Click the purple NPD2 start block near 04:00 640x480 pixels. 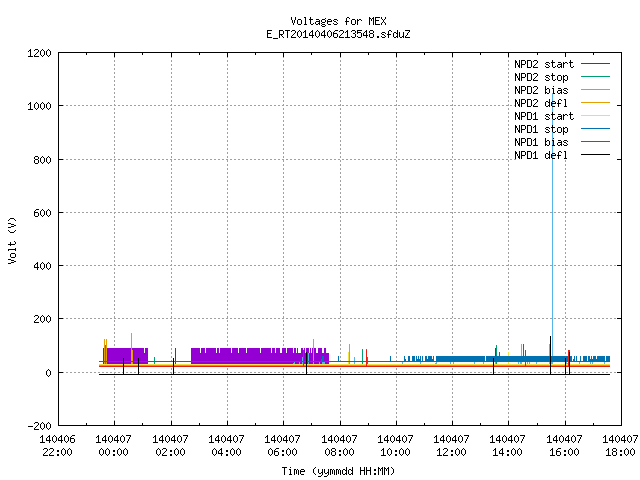click(x=260, y=356)
